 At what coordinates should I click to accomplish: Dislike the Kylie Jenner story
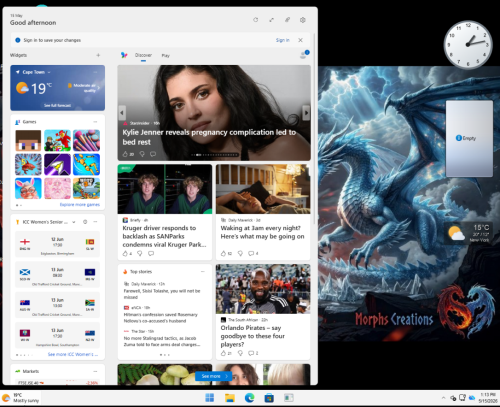[x=142, y=154]
